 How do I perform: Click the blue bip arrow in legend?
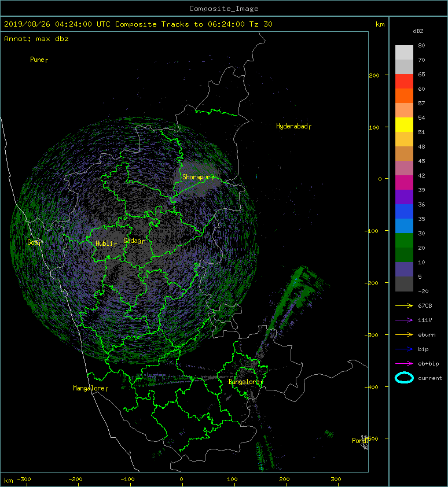(x=404, y=349)
